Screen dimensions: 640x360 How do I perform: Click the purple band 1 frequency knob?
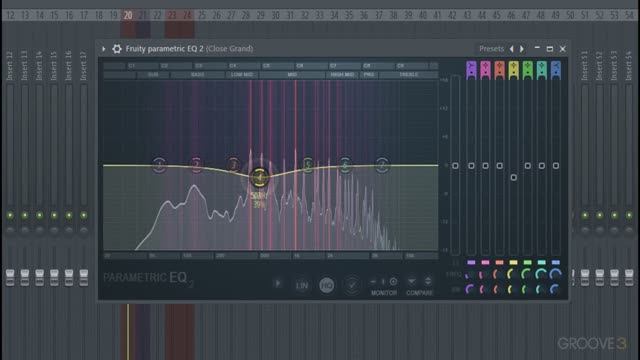[x=470, y=275]
